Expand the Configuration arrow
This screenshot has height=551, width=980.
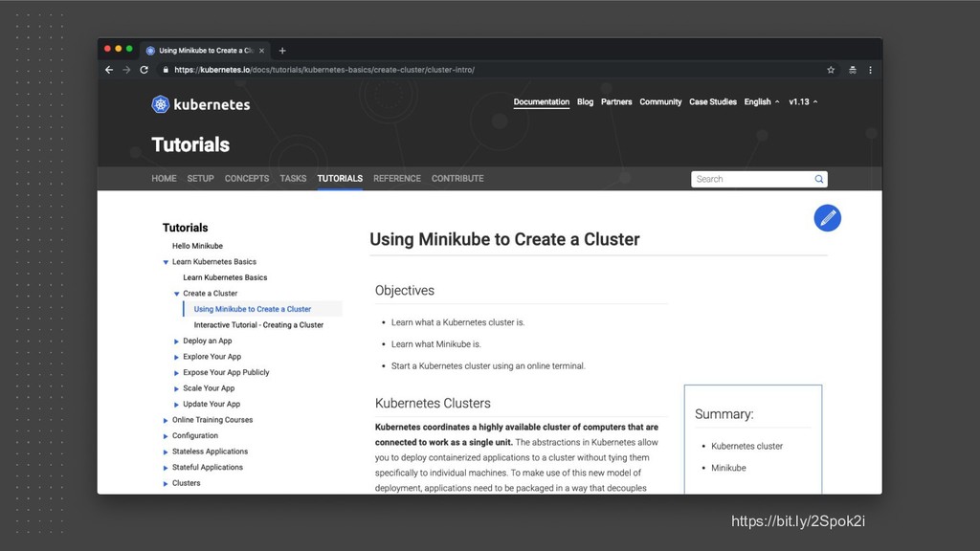[166, 436]
